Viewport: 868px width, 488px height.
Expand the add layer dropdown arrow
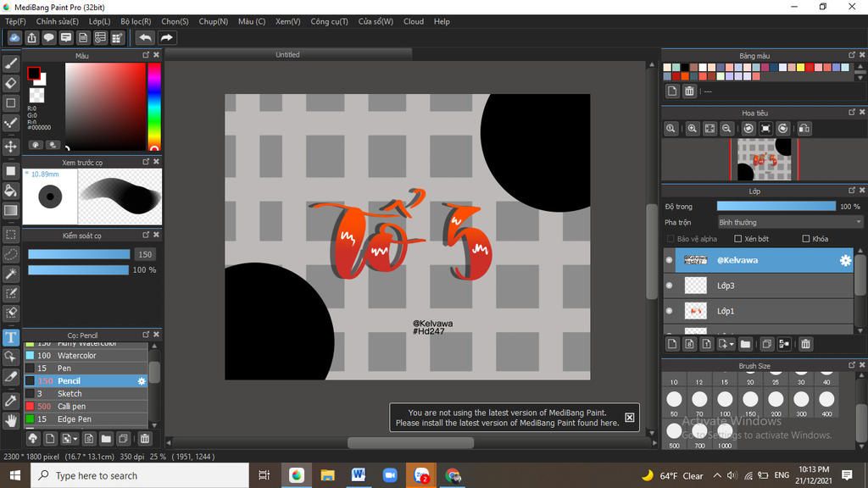click(x=732, y=344)
